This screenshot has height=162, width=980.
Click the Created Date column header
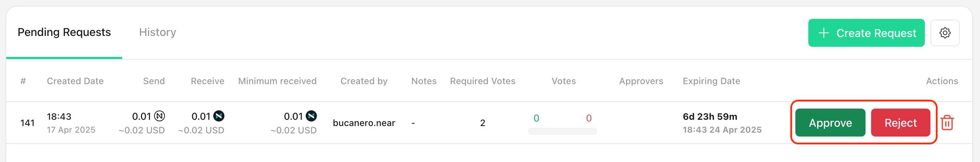[75, 81]
